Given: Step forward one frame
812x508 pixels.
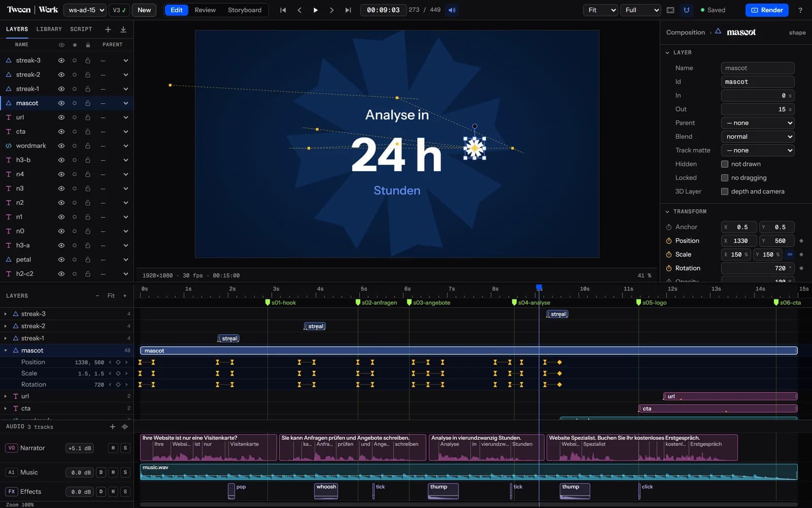Looking at the screenshot, I should (x=332, y=10).
